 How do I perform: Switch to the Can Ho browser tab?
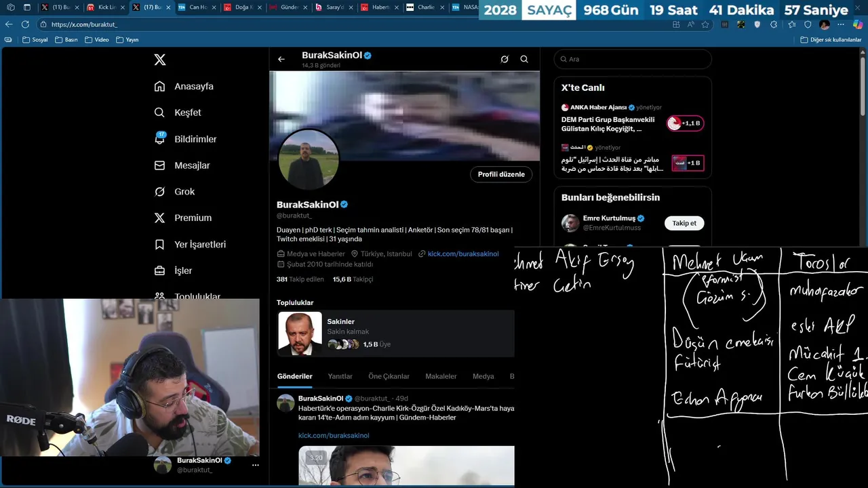(197, 7)
